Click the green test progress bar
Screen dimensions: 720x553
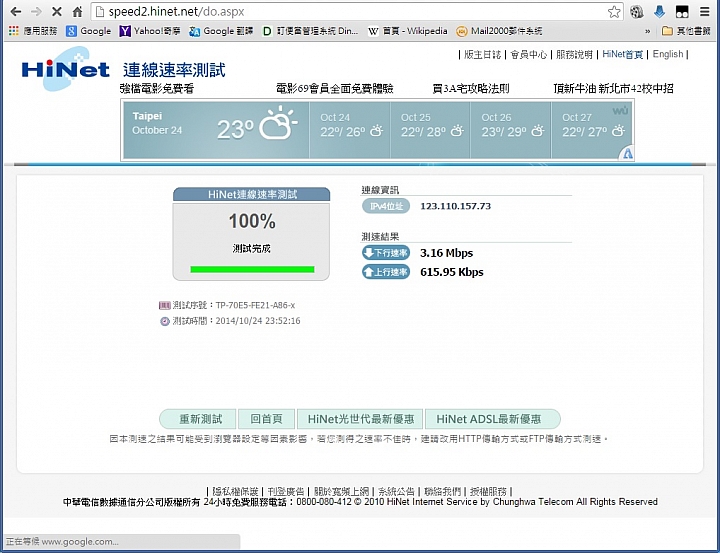click(252, 269)
